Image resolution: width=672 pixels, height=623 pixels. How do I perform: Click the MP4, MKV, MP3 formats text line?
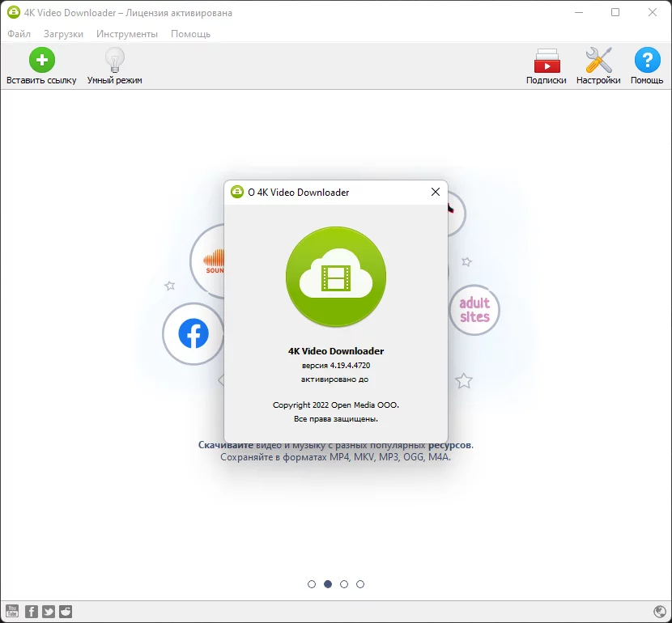[335, 457]
